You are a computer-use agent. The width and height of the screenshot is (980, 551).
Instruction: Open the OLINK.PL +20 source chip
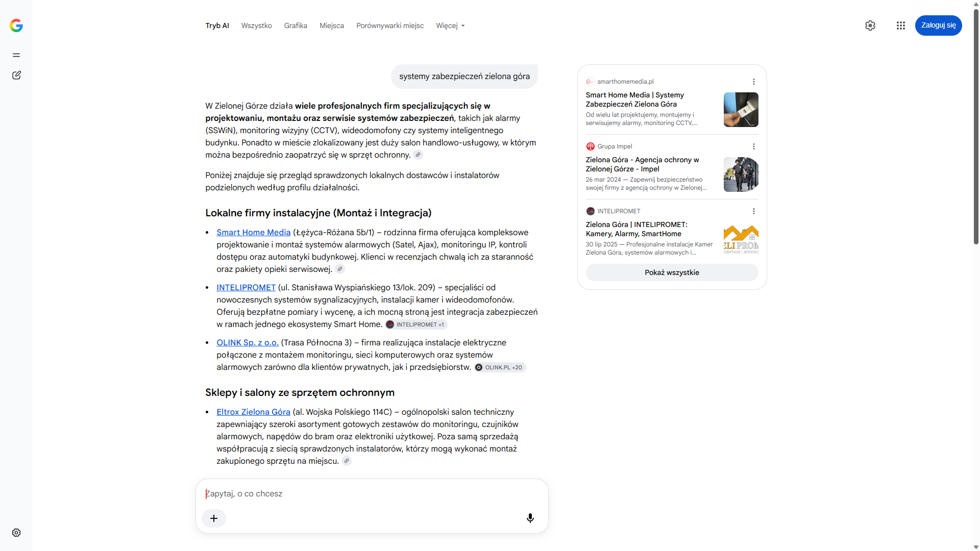click(x=500, y=367)
